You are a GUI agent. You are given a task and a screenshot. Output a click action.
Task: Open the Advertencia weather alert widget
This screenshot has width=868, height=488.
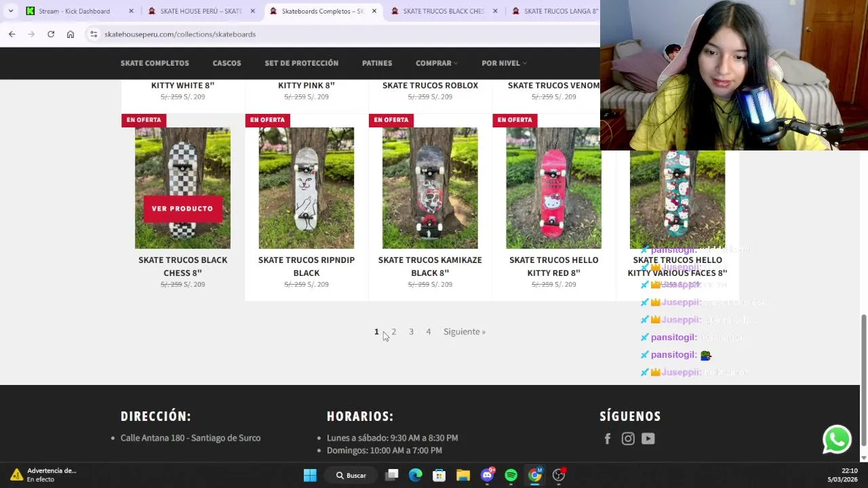(42, 475)
